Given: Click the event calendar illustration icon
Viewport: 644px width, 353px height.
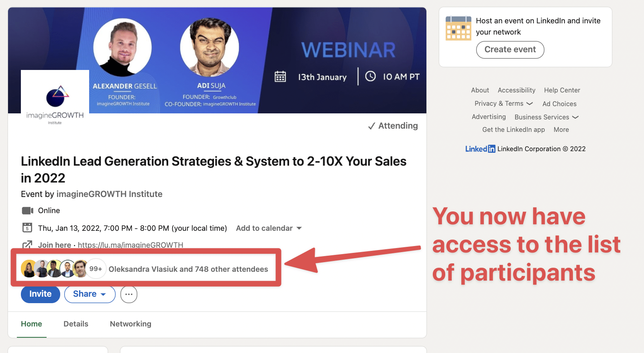Looking at the screenshot, I should [x=458, y=28].
